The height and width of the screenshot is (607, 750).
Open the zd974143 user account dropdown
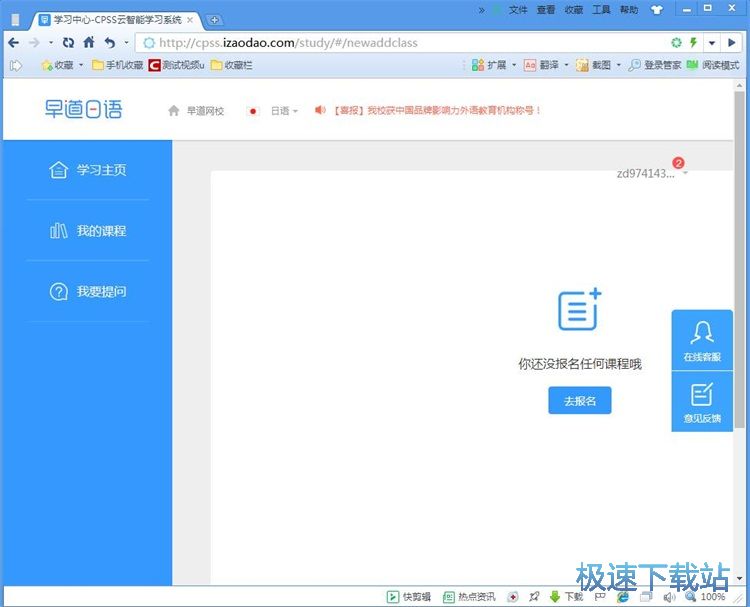[x=652, y=173]
